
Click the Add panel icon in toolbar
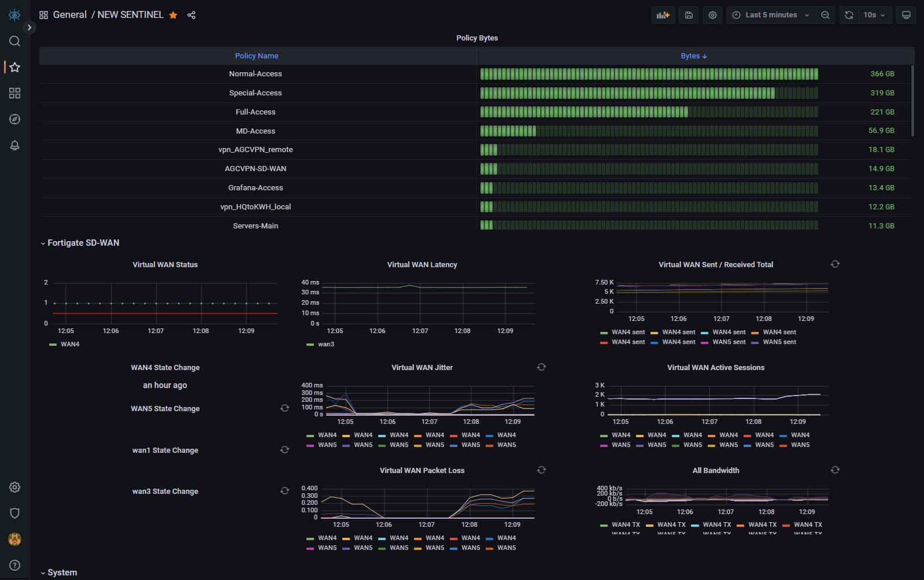tap(663, 15)
